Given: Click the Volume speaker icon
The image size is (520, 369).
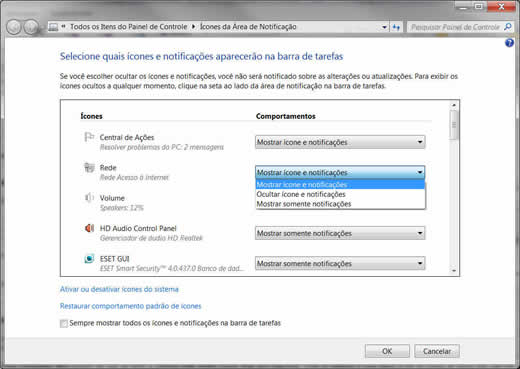Looking at the screenshot, I should 89,198.
